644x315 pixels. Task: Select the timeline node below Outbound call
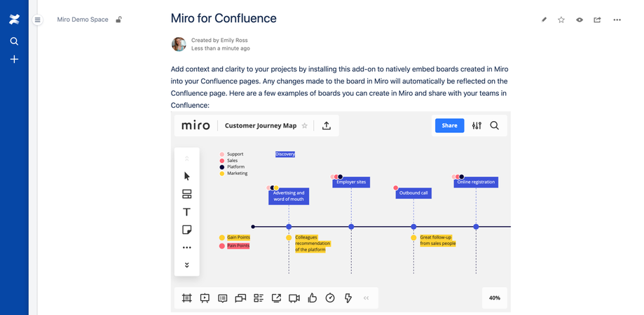tap(413, 227)
